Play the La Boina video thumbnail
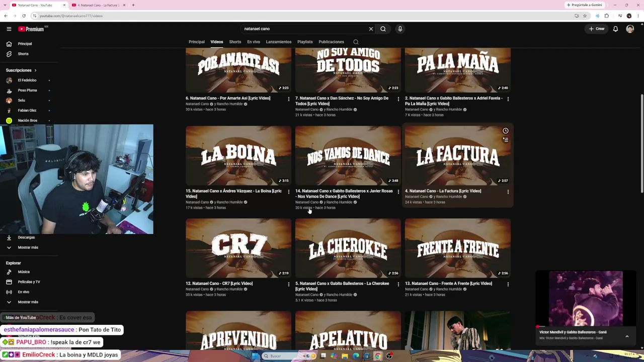The width and height of the screenshot is (644, 362). [x=238, y=156]
